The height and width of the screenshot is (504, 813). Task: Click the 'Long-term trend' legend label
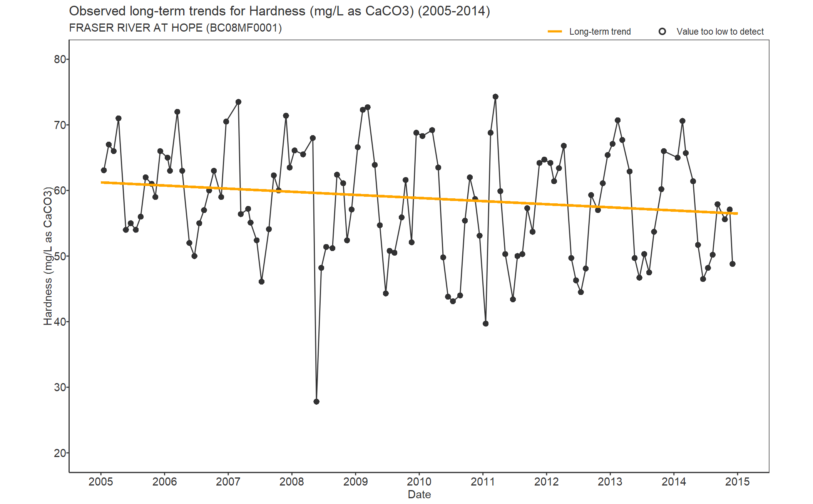[600, 32]
